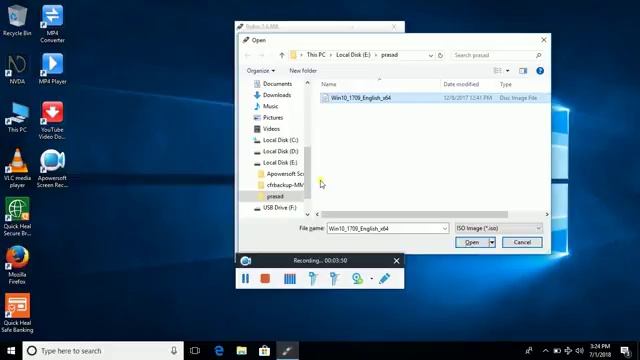Image resolution: width=640 pixels, height=360 pixels.
Task: Select the Mozilla Firefox desktop icon
Action: click(17, 265)
